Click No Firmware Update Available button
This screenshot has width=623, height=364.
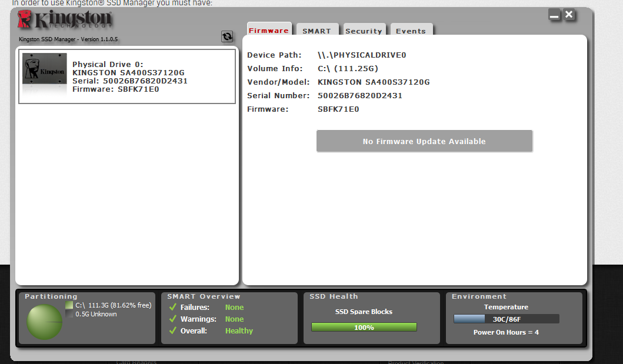pos(424,141)
